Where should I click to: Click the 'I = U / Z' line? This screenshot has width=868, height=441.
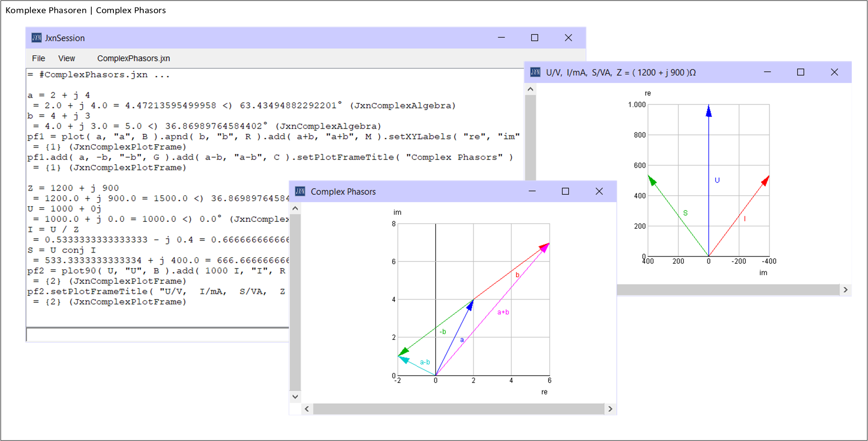(x=53, y=229)
